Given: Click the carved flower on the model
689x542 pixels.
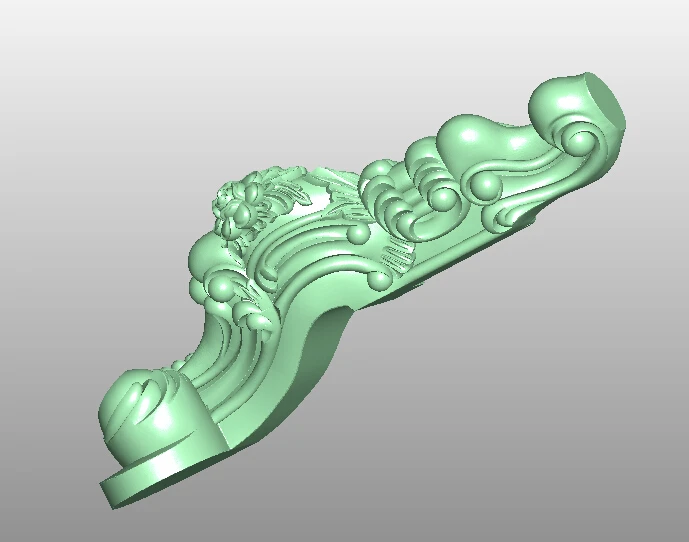Looking at the screenshot, I should pyautogui.click(x=238, y=206).
